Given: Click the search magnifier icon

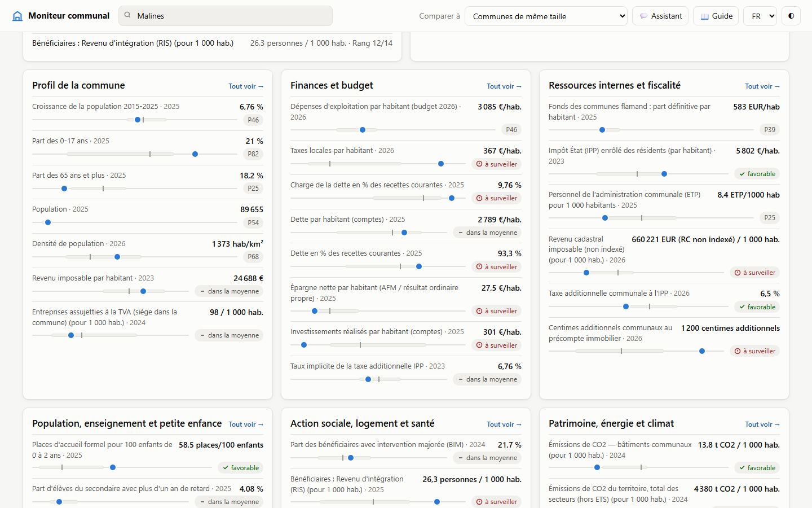Looking at the screenshot, I should 127,16.
